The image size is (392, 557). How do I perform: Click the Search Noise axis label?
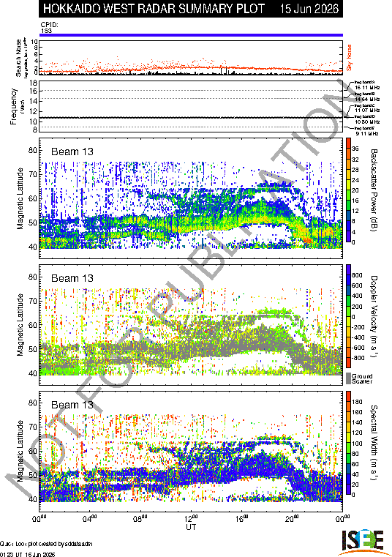pos(18,58)
